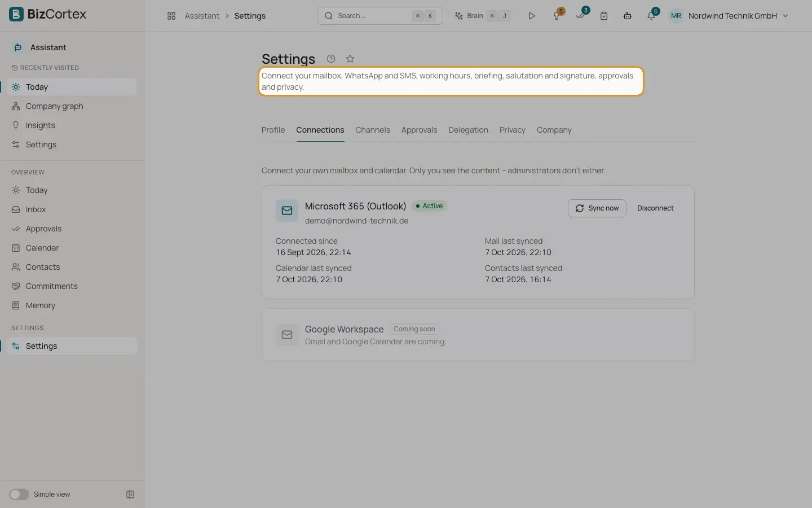Open the lightbulb insights icon with badge 5
Viewport: 812px width, 508px height.
[x=557, y=16]
